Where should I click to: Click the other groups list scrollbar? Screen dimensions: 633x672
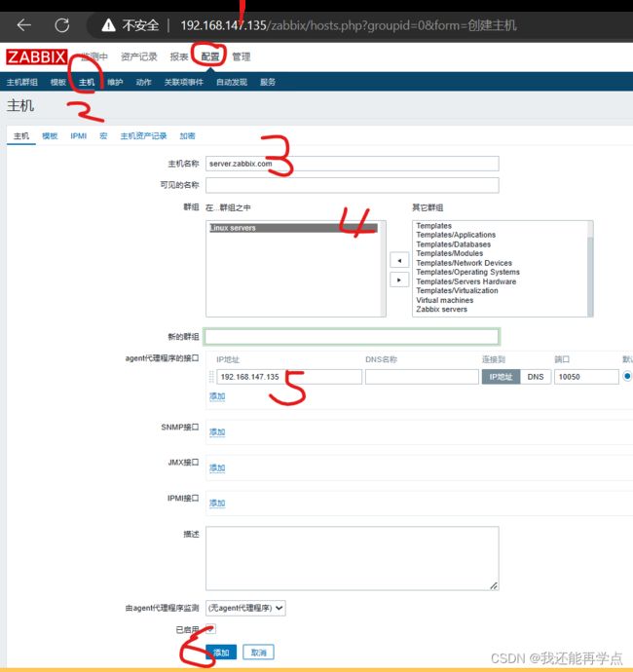(x=590, y=269)
